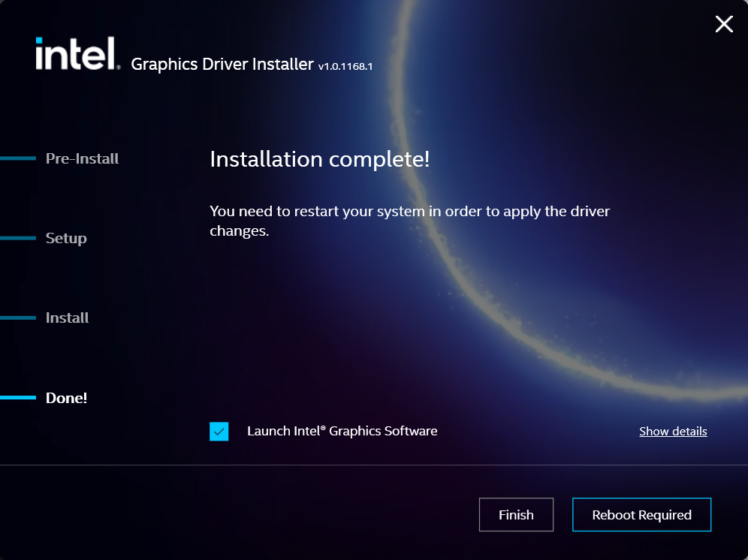Image resolution: width=748 pixels, height=560 pixels.
Task: Click Reboot Required to restart
Action: tap(641, 515)
